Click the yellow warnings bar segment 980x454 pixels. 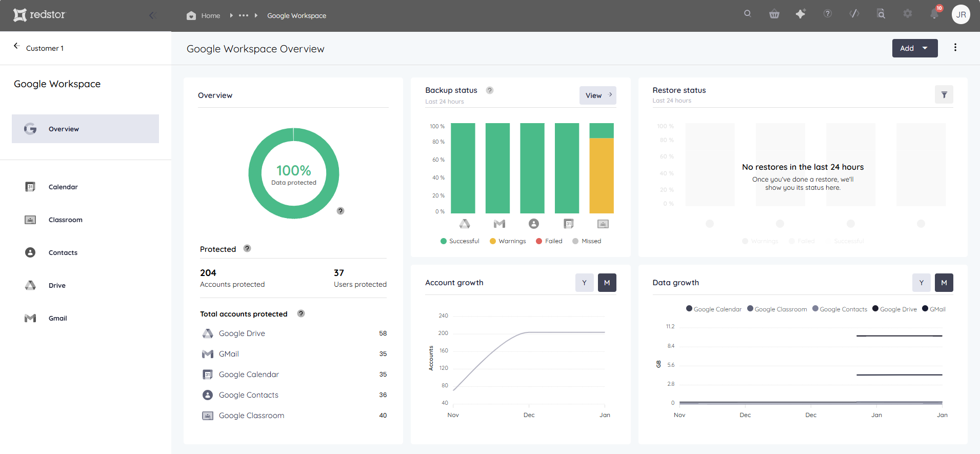(x=602, y=175)
